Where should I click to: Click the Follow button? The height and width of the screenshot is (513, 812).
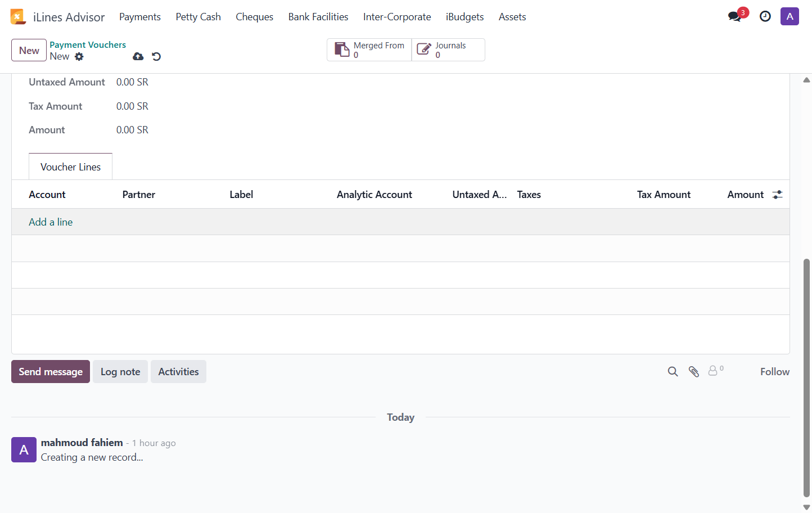coord(775,372)
